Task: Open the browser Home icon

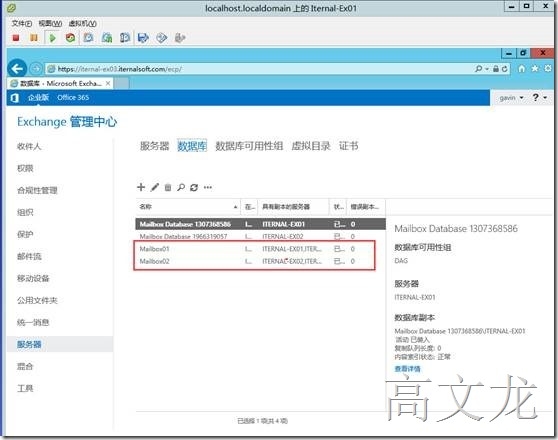Action: (x=522, y=68)
